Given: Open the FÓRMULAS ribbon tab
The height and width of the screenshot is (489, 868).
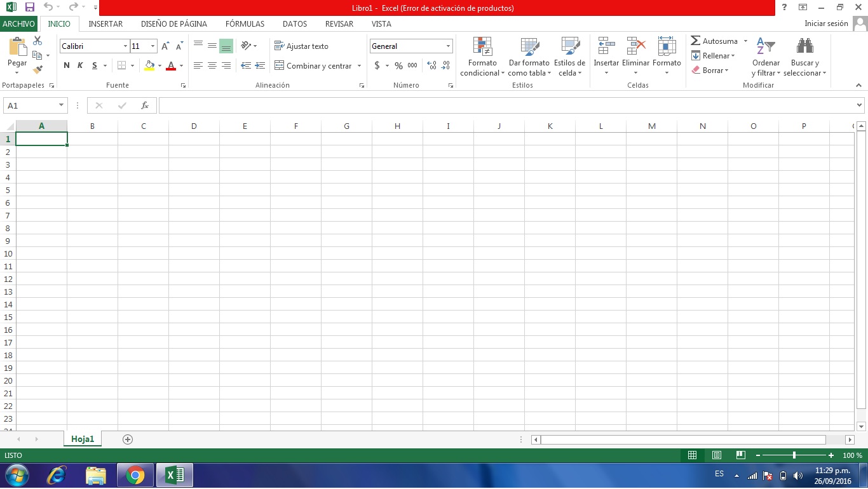Looking at the screenshot, I should point(245,23).
